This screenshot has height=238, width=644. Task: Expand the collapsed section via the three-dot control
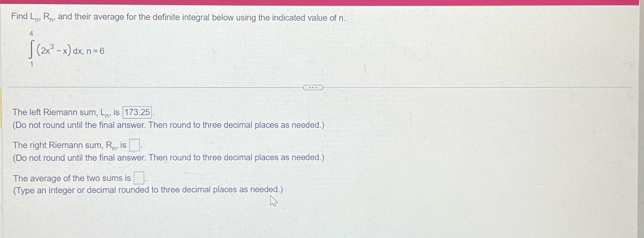point(313,87)
